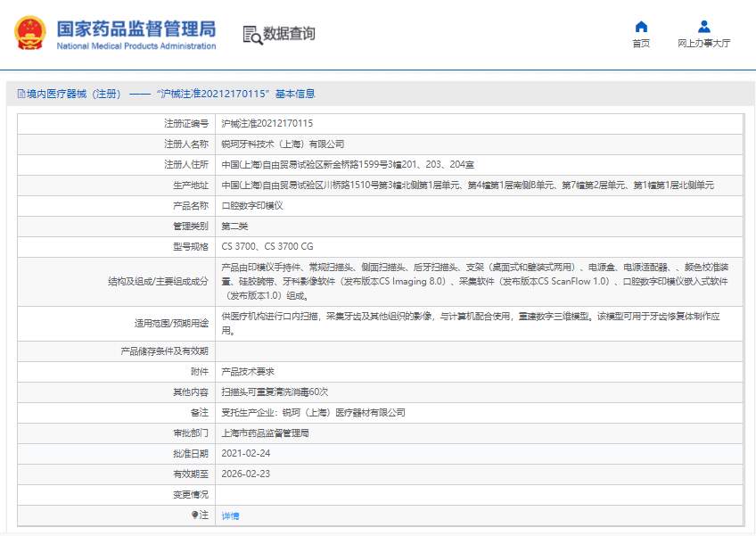Click the 变更情况 row label
The width and height of the screenshot is (756, 536).
[x=191, y=494]
